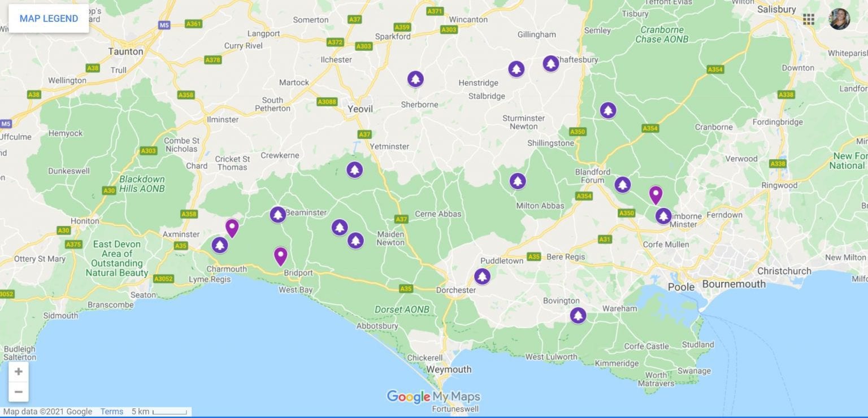Select the pin marker north of Charmouth
868x418 pixels.
(x=232, y=227)
